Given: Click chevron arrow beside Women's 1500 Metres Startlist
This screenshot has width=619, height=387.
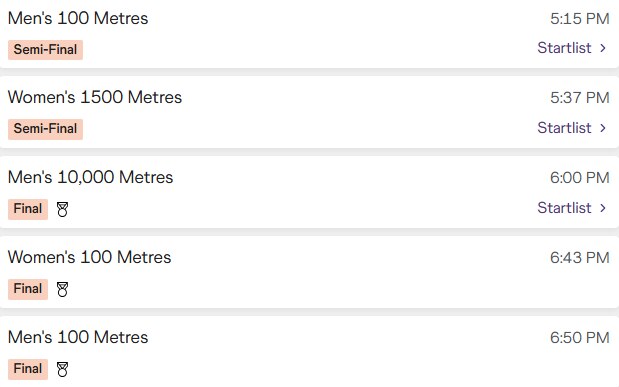Looking at the screenshot, I should (603, 128).
